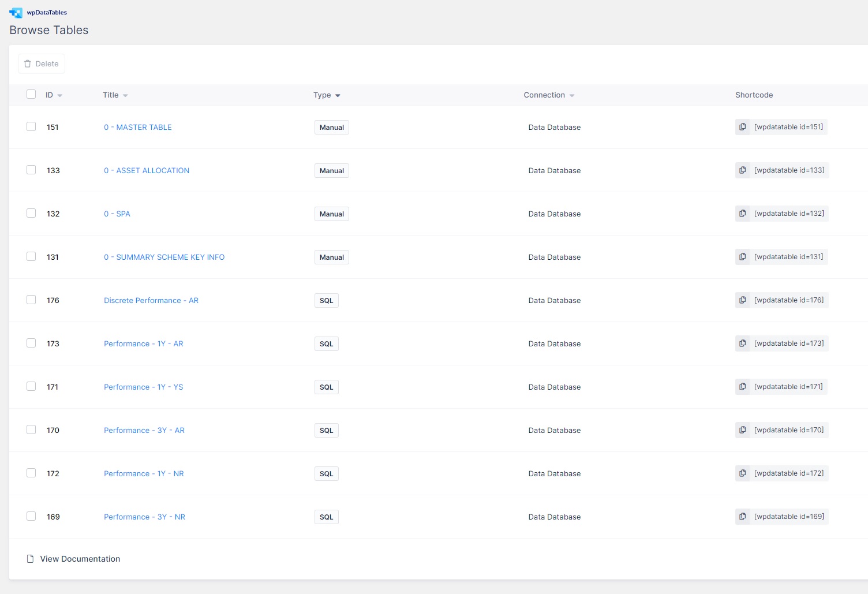The width and height of the screenshot is (868, 594).
Task: Copy the shortcode icon for table 133
Action: (742, 170)
